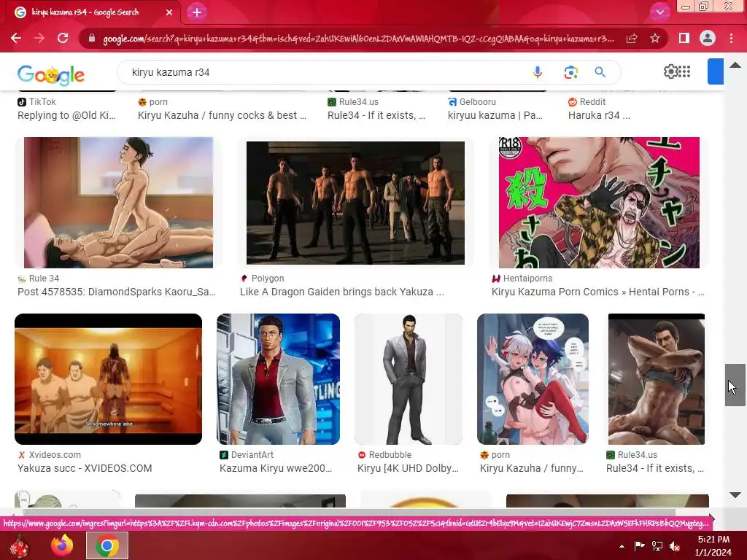Open a new tab with plus button
747x560 pixels.
click(197, 12)
